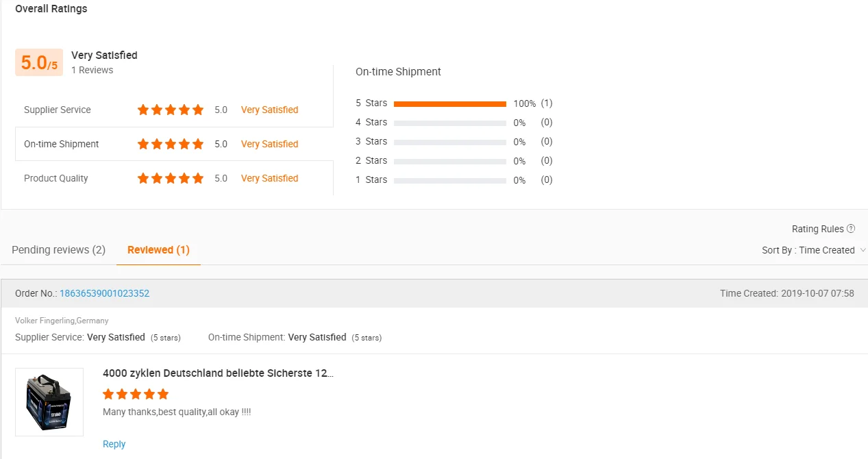
Task: Click Very Satisfied next to Product Quality
Action: 269,178
